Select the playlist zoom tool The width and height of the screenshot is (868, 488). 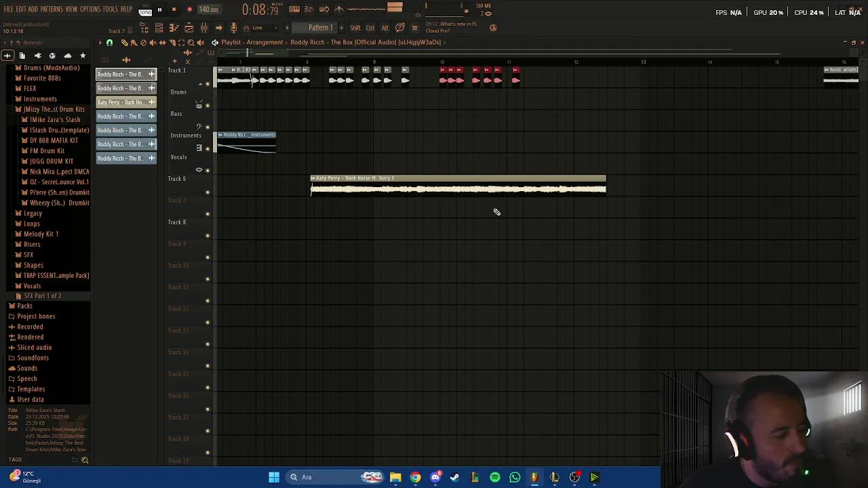[191, 43]
